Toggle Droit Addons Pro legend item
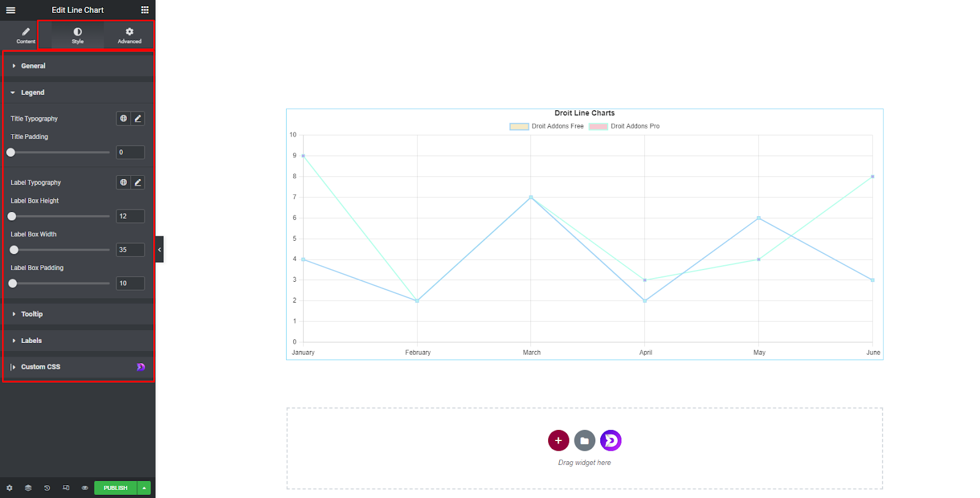Viewport: 980px width, 498px height. pyautogui.click(x=624, y=126)
